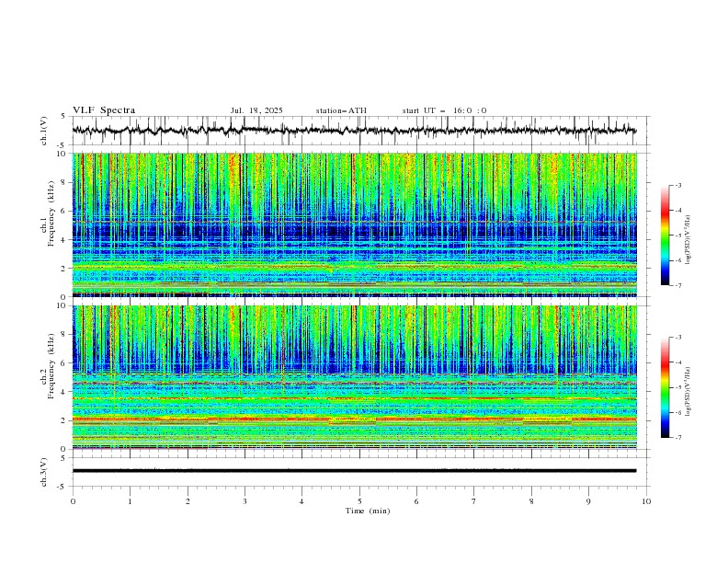This screenshot has height=563, width=728.
Task: Click the "-5" tick on ch.1(V) axis
Action: (x=63, y=145)
